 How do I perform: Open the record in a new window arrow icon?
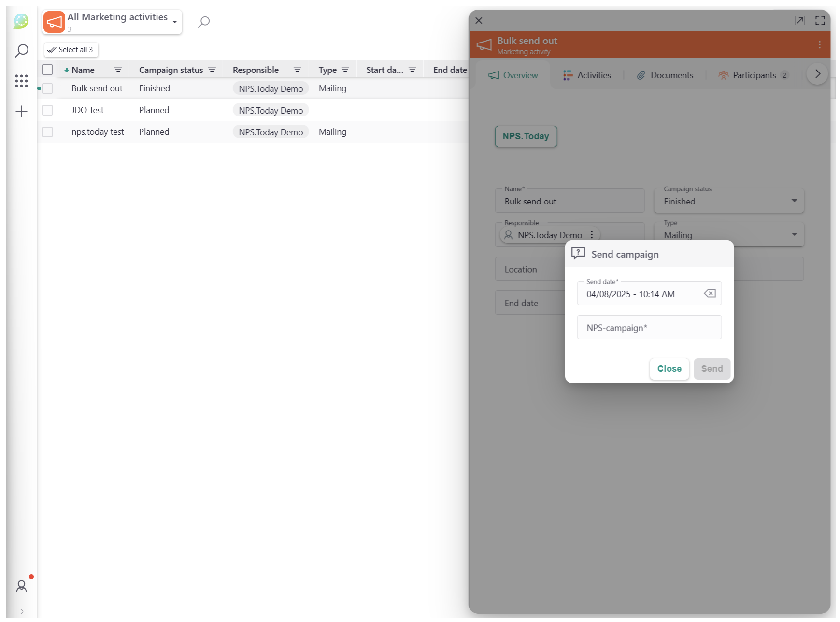[x=800, y=20]
